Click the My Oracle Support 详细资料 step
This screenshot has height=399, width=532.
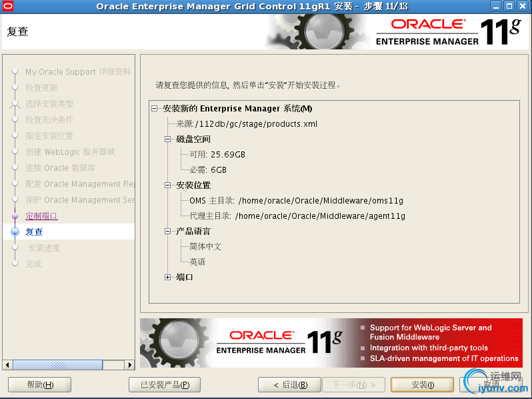tap(78, 72)
